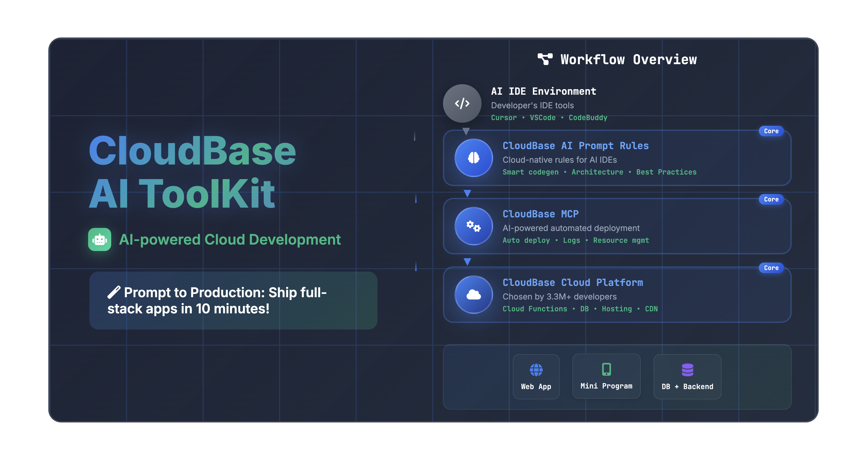
Task: Click the CloudBase Cloud Platform heading
Action: tap(572, 282)
